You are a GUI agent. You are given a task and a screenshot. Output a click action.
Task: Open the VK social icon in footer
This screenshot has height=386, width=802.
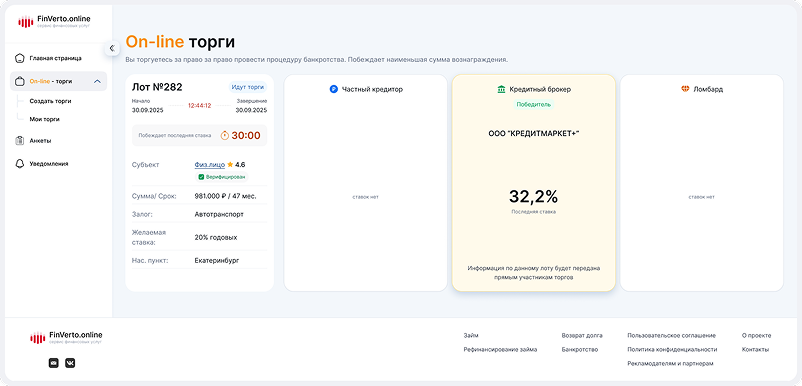(x=70, y=363)
